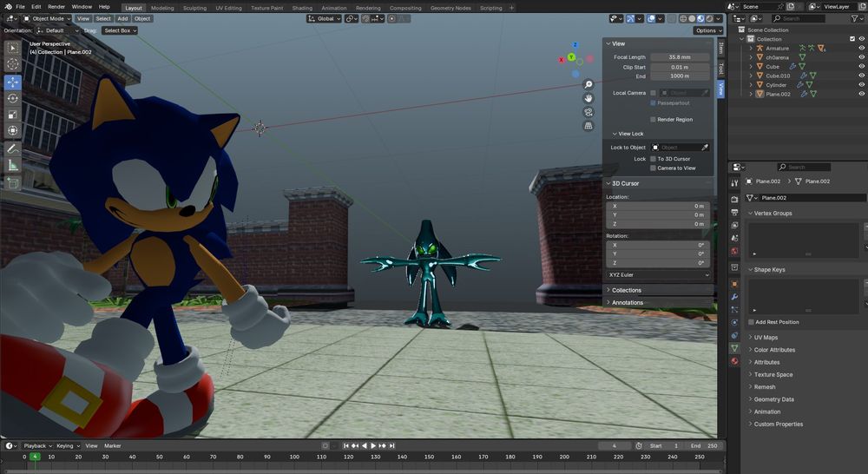868x474 pixels.
Task: Click the Focal Length value field
Action: pyautogui.click(x=680, y=57)
